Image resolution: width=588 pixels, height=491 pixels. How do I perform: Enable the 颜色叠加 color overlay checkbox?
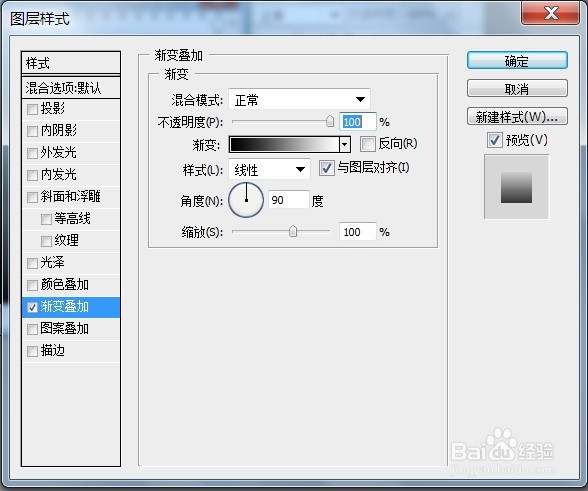tap(33, 285)
